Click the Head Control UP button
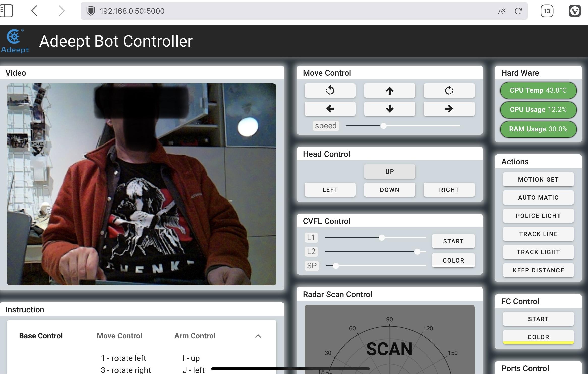The height and width of the screenshot is (374, 588). pyautogui.click(x=389, y=171)
